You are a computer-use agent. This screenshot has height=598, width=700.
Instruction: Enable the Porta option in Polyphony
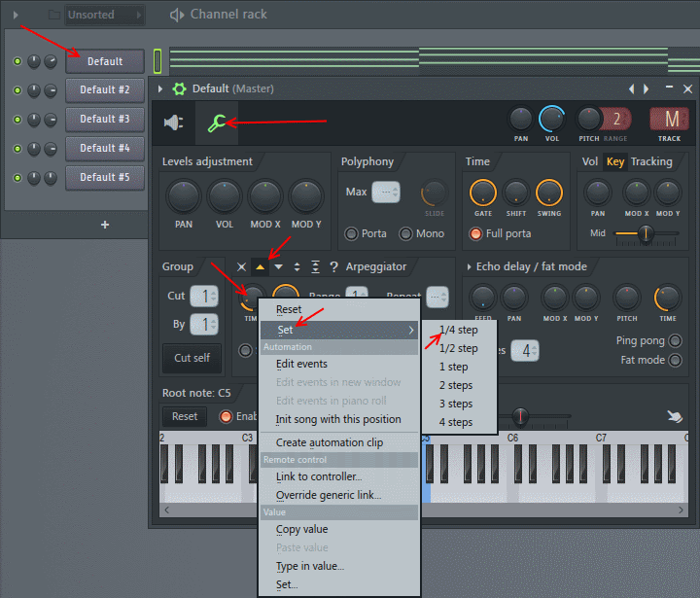353,233
